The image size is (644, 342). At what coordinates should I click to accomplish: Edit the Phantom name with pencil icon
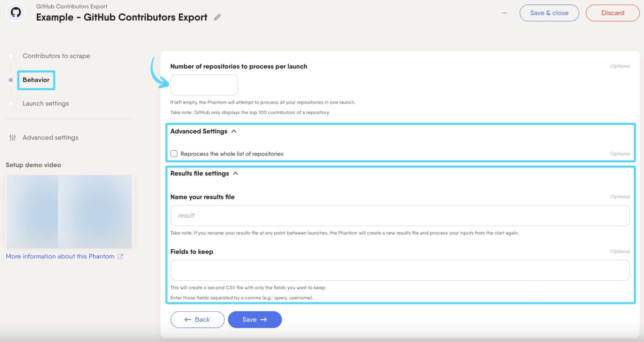(x=217, y=17)
